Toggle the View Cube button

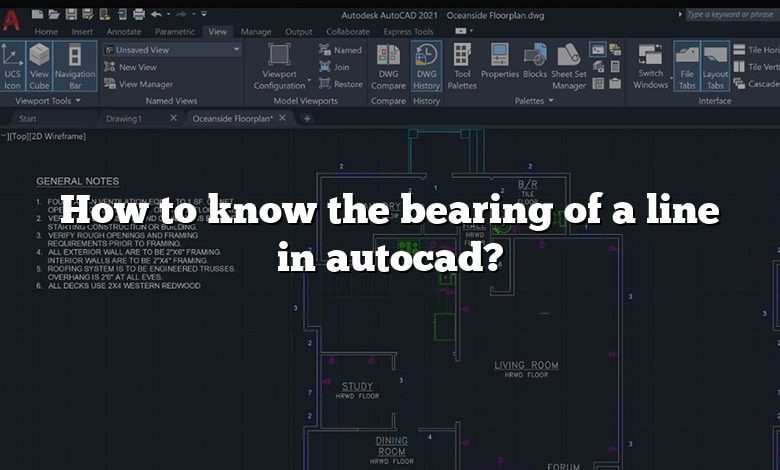coord(39,65)
